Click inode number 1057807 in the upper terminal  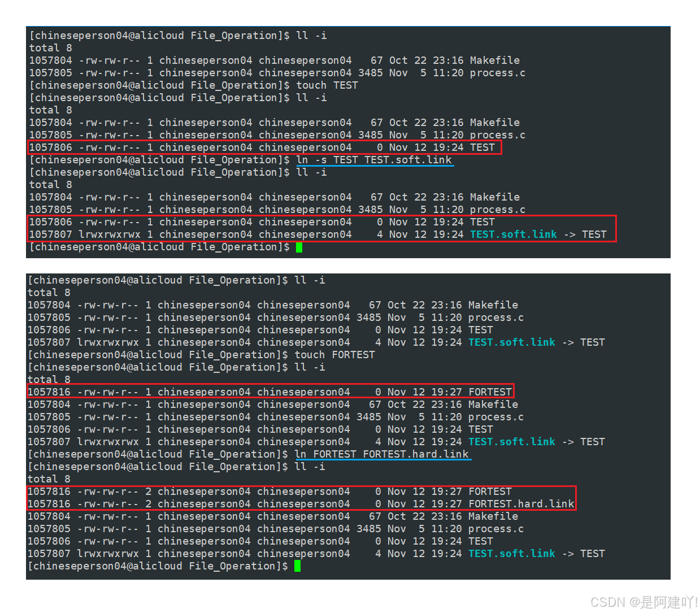tap(51, 234)
